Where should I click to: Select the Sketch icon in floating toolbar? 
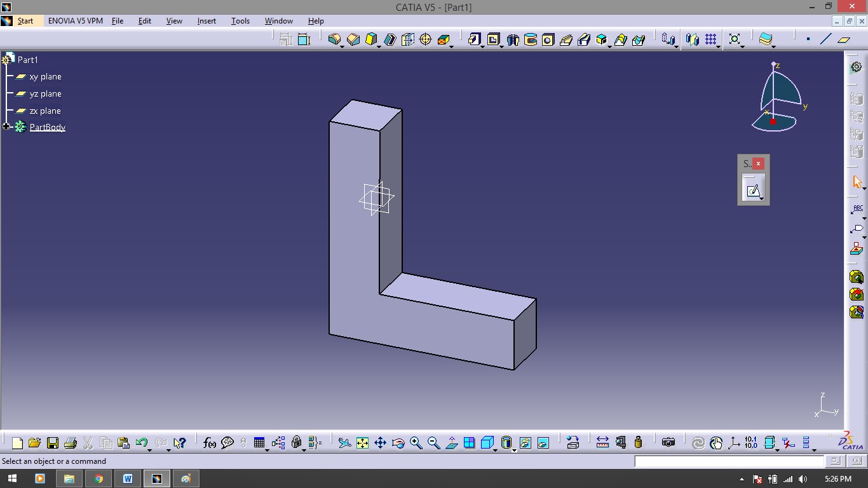tap(753, 190)
